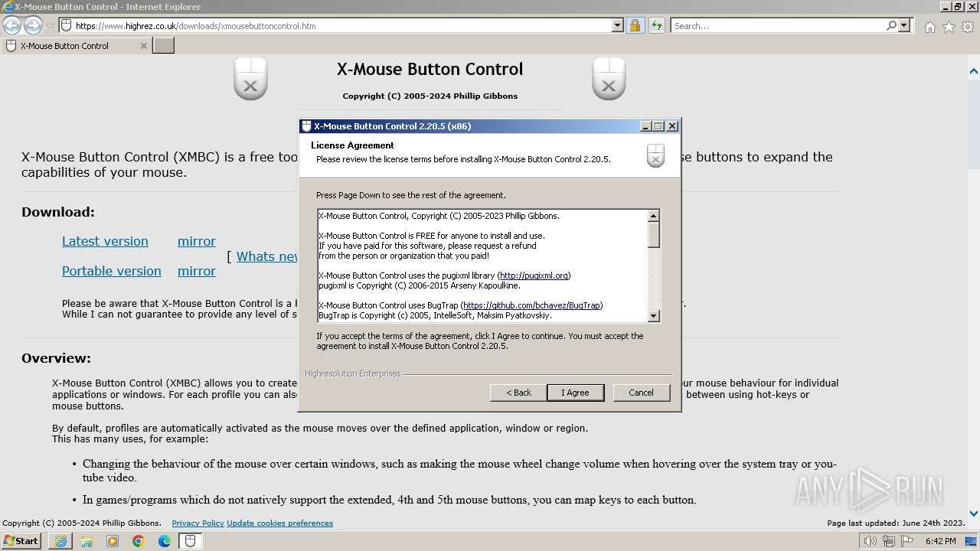Minimize the installer dialog
Screen dimensions: 980x551
click(x=645, y=126)
